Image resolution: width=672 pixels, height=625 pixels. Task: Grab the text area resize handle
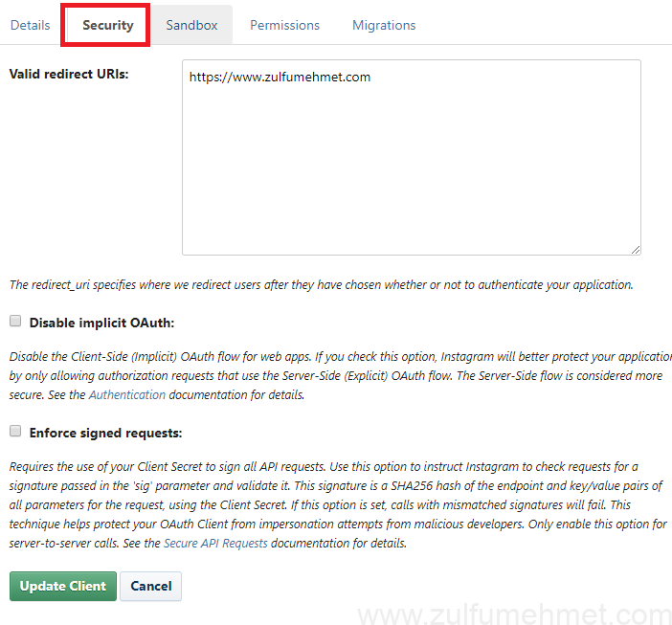[635, 249]
